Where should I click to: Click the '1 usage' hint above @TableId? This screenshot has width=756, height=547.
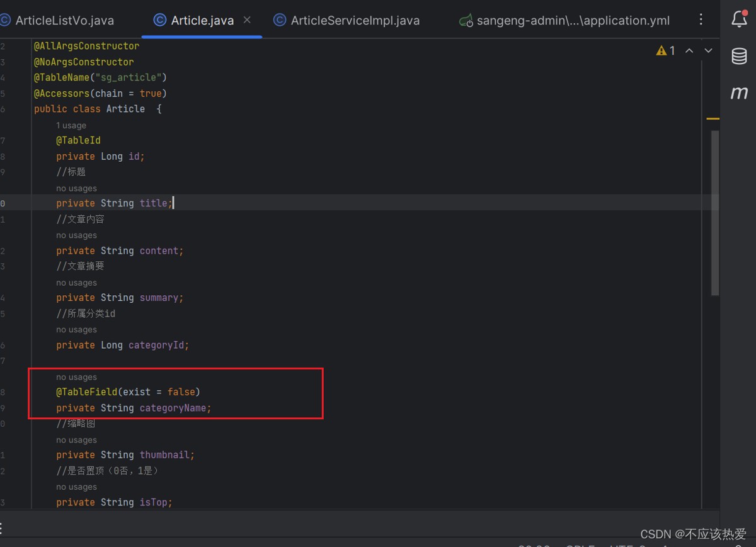(71, 126)
